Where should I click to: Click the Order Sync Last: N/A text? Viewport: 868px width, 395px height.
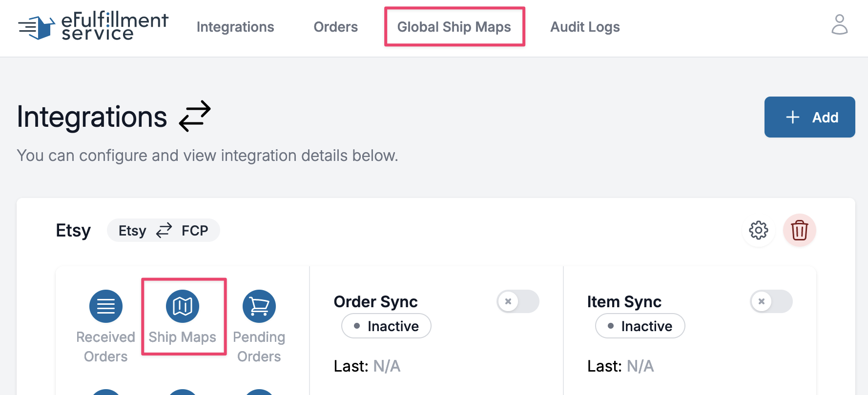point(367,366)
